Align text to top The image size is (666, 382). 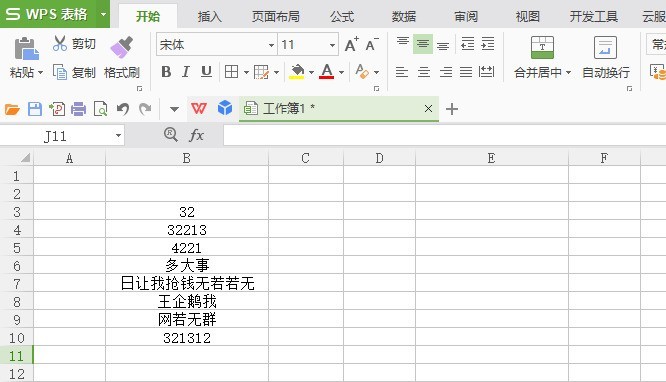pyautogui.click(x=403, y=42)
